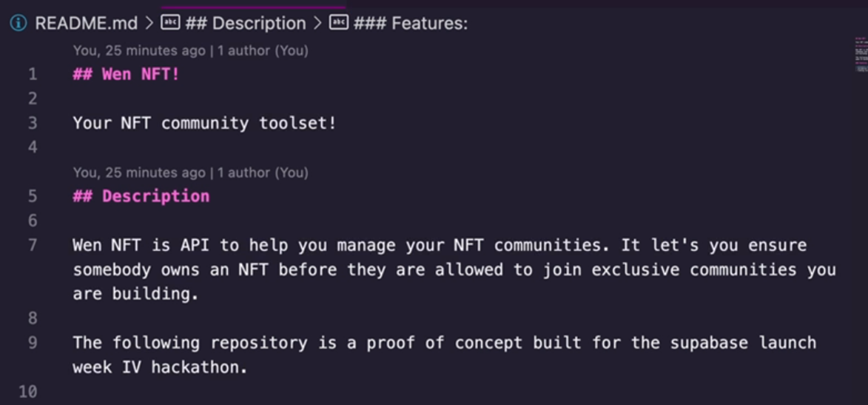This screenshot has height=405, width=868.
Task: Click the info icon beside README.md
Action: click(x=18, y=23)
